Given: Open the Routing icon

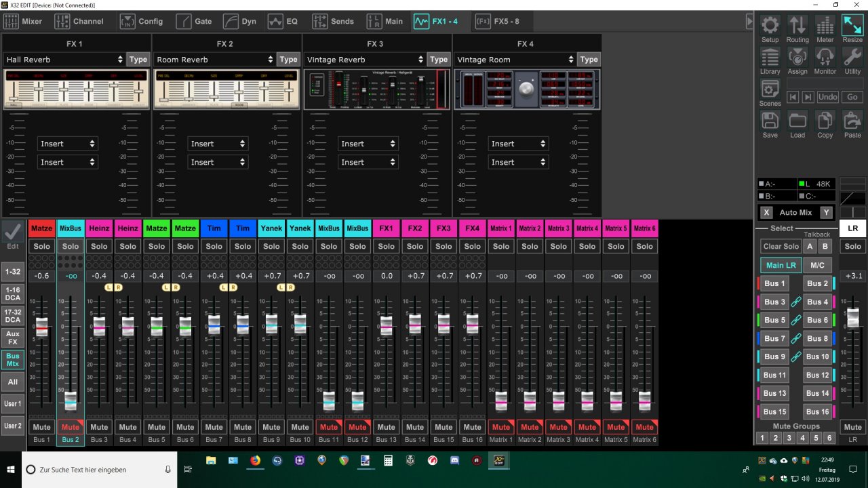Looking at the screenshot, I should 797,30.
